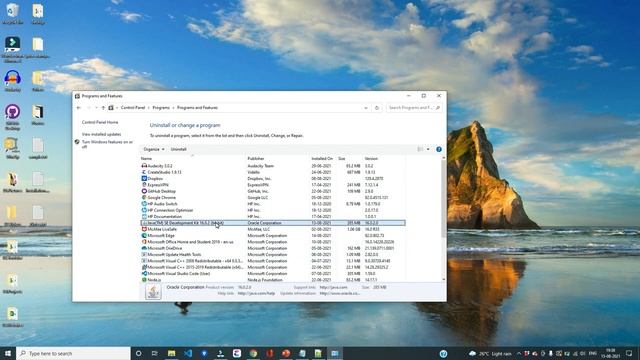Select HP Connection Optimizer entry
This screenshot has height=360, width=640.
(x=273, y=210)
